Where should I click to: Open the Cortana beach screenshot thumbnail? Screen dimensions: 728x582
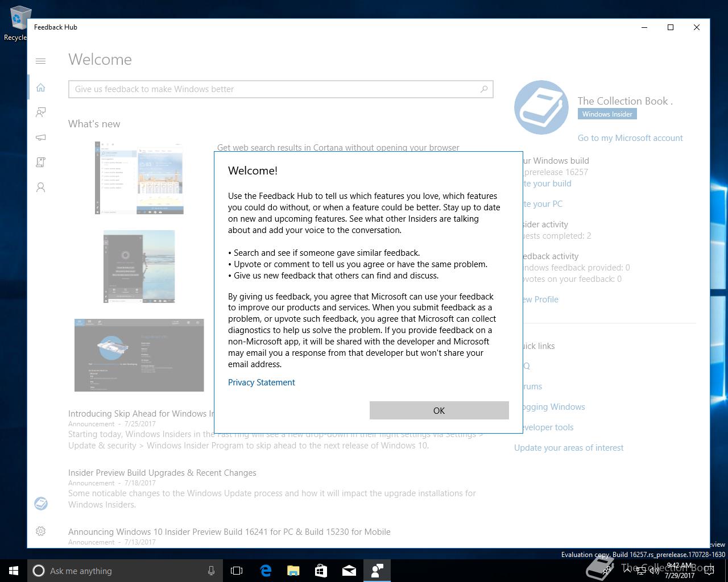139,267
